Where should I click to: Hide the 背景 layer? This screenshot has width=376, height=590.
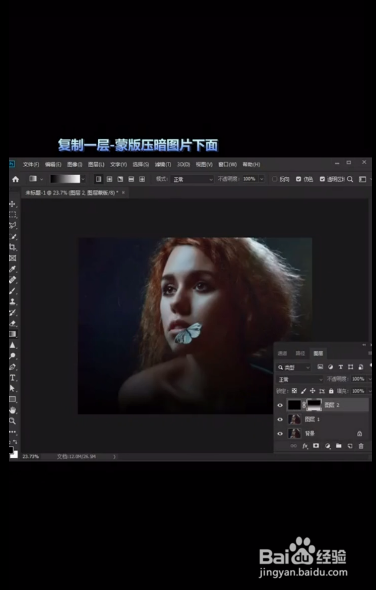[x=280, y=433]
